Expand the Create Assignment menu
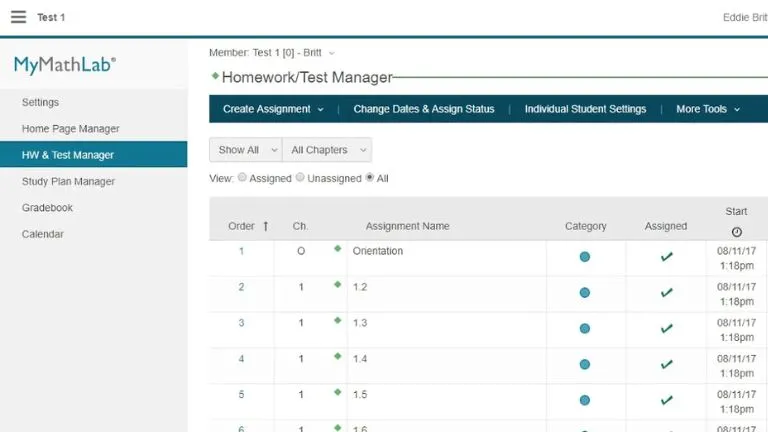The image size is (768, 432). click(273, 109)
